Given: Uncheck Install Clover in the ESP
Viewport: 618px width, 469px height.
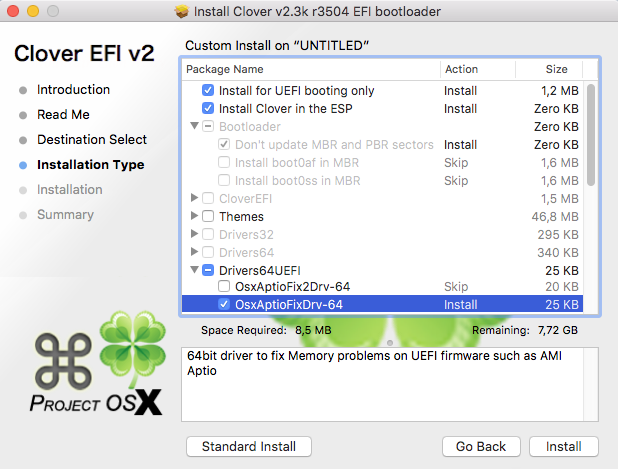Looking at the screenshot, I should [208, 108].
